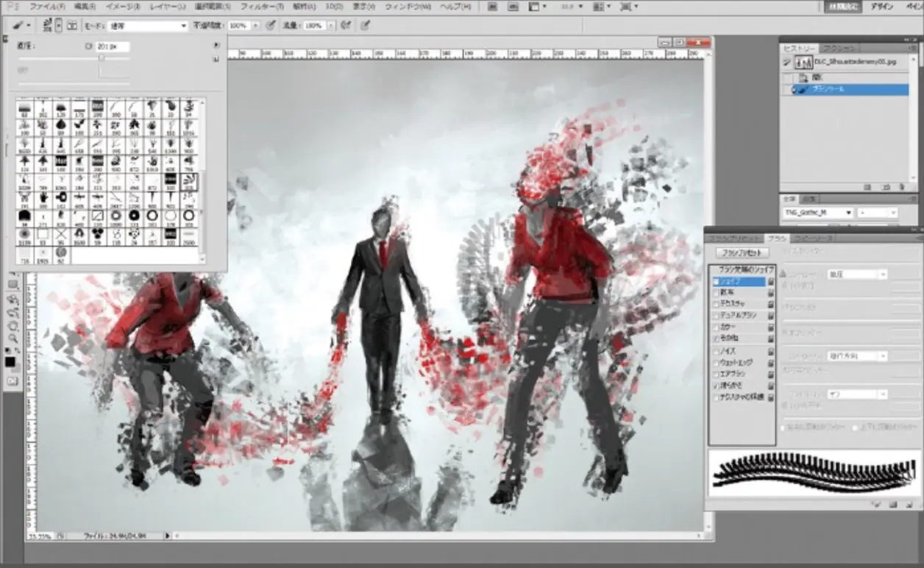Image resolution: width=924 pixels, height=568 pixels.
Task: Click the Opacity 100% value field
Action: (x=240, y=25)
